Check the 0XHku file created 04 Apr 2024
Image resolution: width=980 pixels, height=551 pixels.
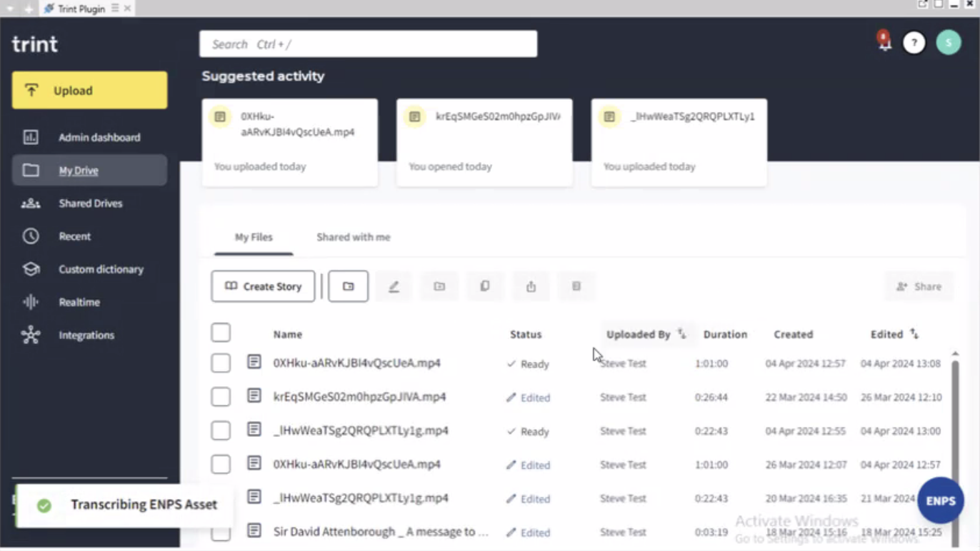pyautogui.click(x=221, y=363)
